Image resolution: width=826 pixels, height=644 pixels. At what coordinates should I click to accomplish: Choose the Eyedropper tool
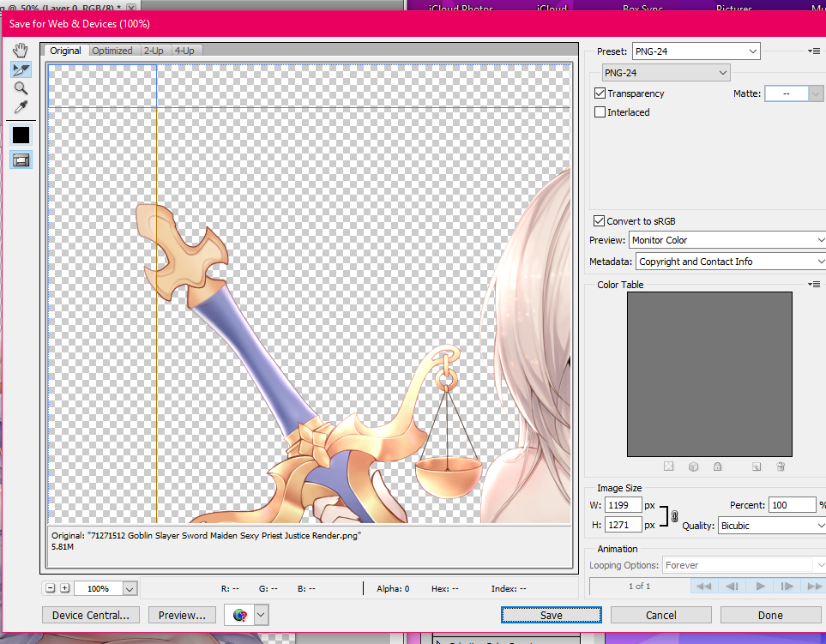pyautogui.click(x=21, y=107)
